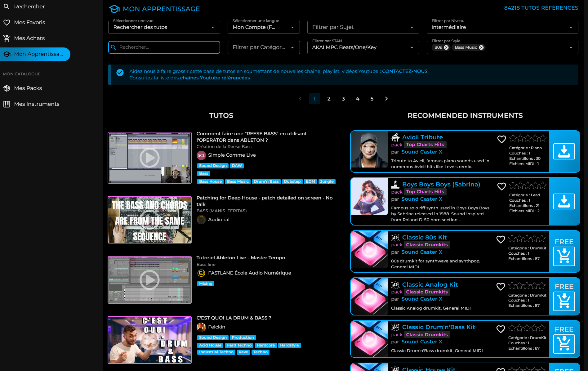Image resolution: width=588 pixels, height=371 pixels.
Task: Open Top Charts Hits pack on Avicii card
Action: tap(425, 145)
